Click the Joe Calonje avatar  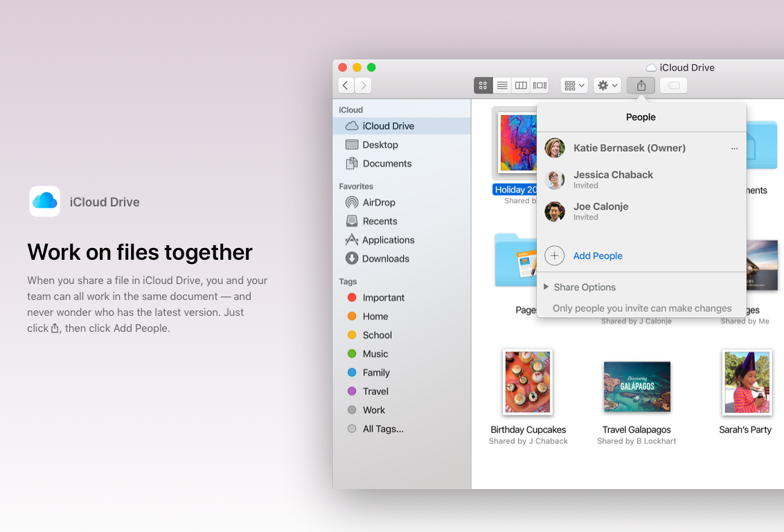click(555, 211)
